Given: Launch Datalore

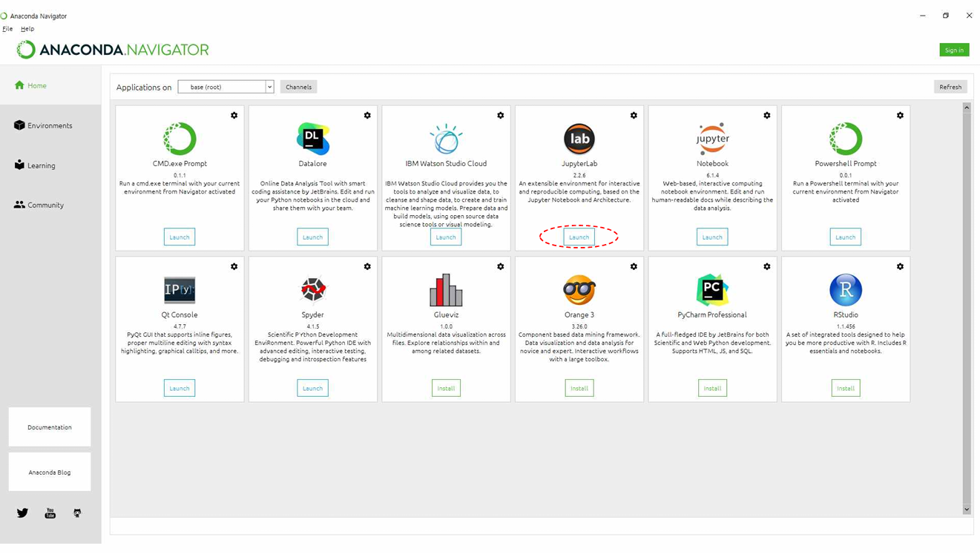Looking at the screenshot, I should (312, 237).
